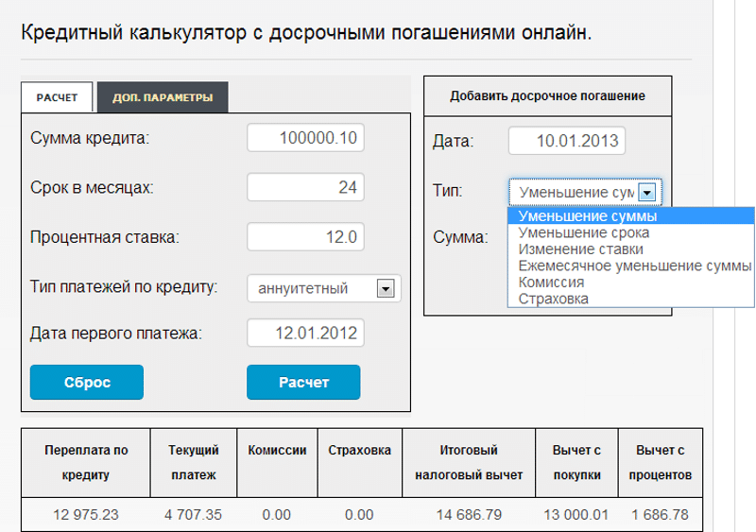Select Комиссия in the list

coord(630,283)
